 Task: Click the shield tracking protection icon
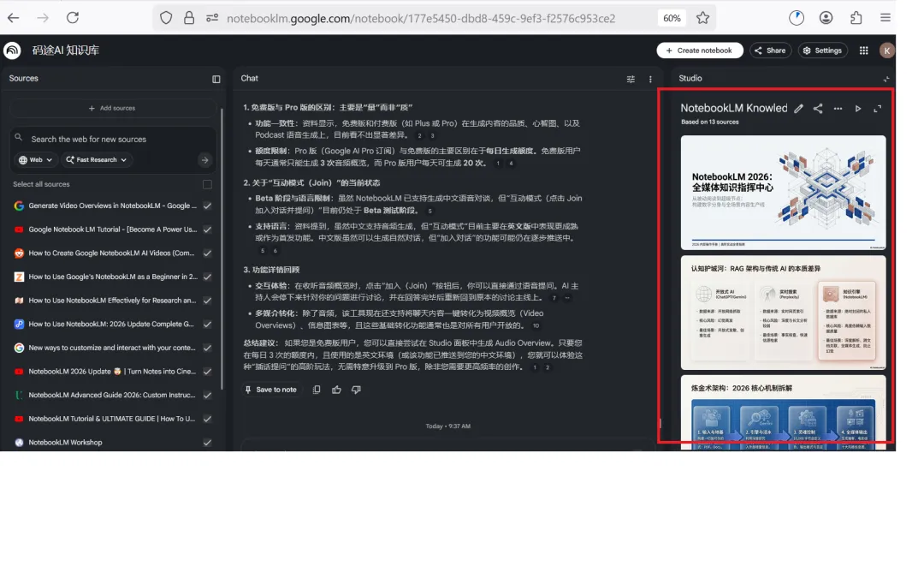166,18
